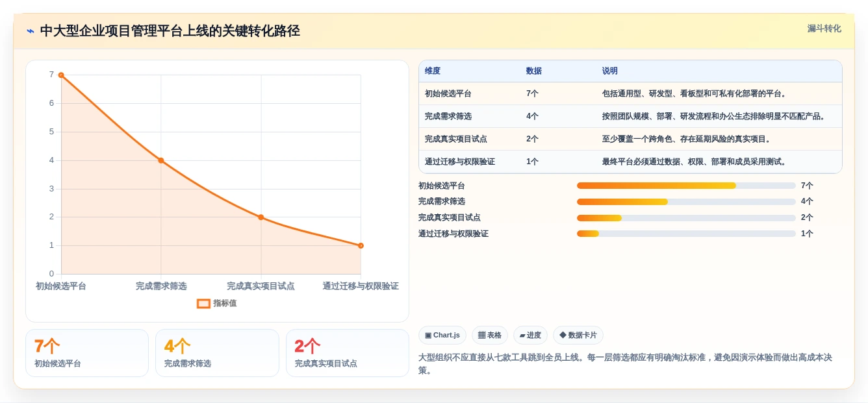
Task: Select the Chart.js chip
Action: coord(442,335)
